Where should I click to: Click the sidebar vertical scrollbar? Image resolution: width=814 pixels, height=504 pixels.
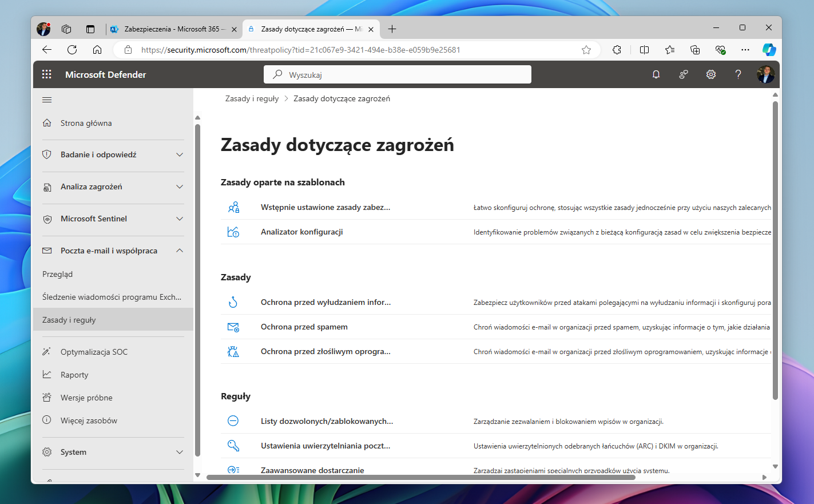197,290
